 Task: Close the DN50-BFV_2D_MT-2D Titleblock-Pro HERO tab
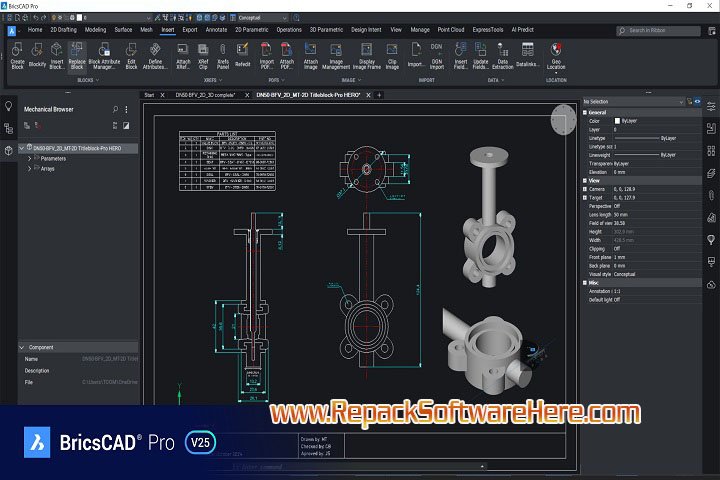(368, 95)
